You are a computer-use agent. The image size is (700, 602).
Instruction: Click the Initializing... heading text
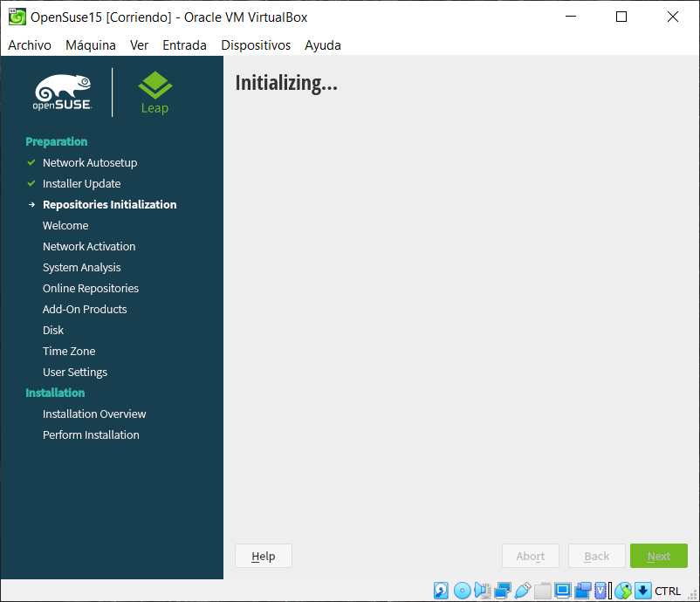pyautogui.click(x=286, y=84)
